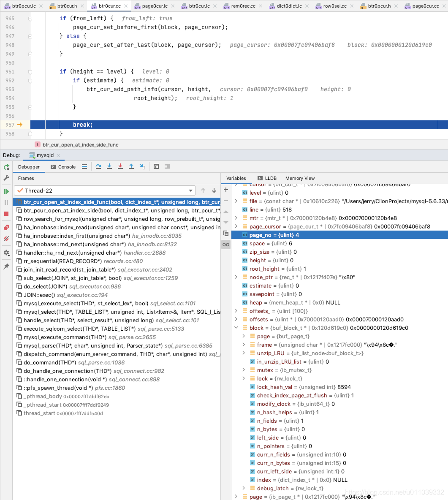Screen dimensions: 448x500
Task: Duplicate watch icon in Variables sidebar
Action: (x=226, y=234)
